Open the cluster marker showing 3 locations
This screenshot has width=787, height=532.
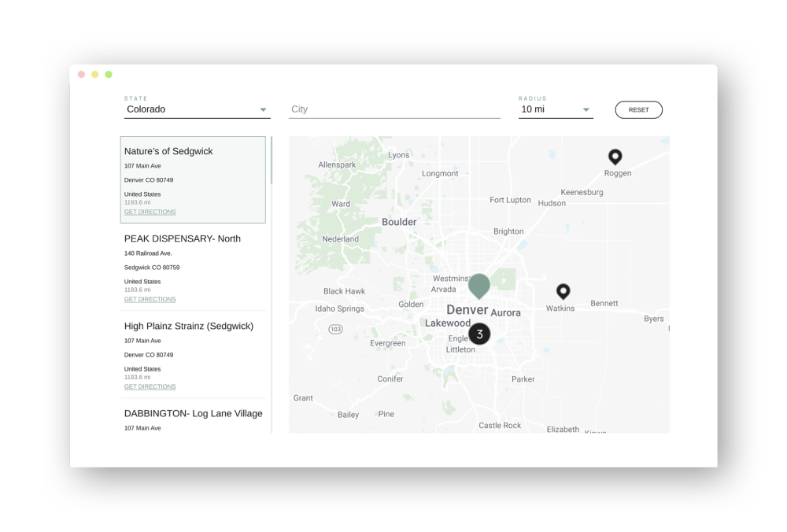coord(479,334)
